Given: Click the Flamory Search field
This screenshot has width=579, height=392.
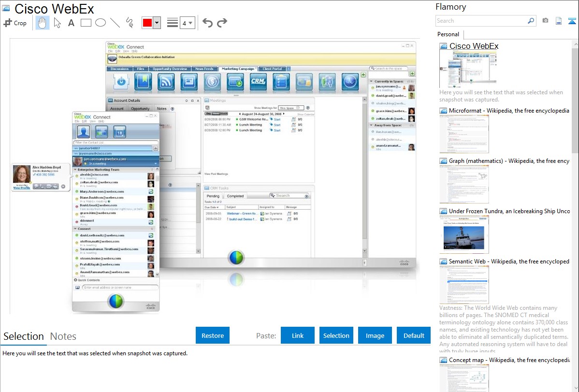Looking at the screenshot, I should 481,21.
